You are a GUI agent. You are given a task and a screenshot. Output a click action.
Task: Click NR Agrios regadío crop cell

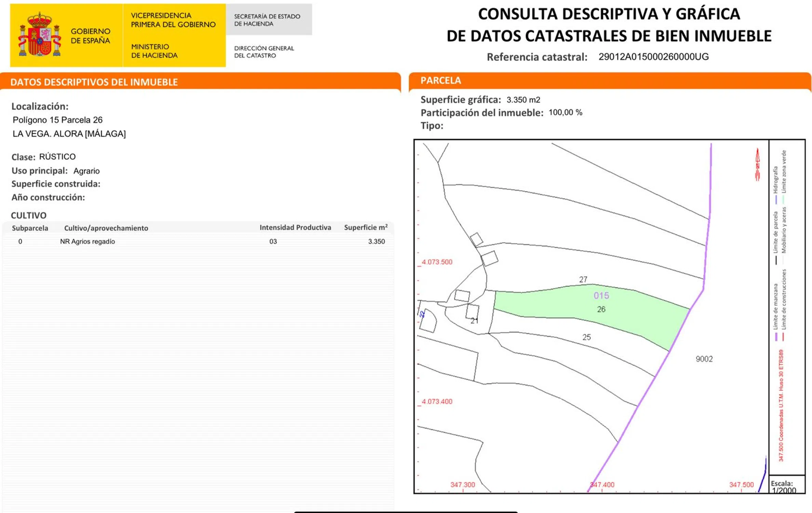[87, 241]
